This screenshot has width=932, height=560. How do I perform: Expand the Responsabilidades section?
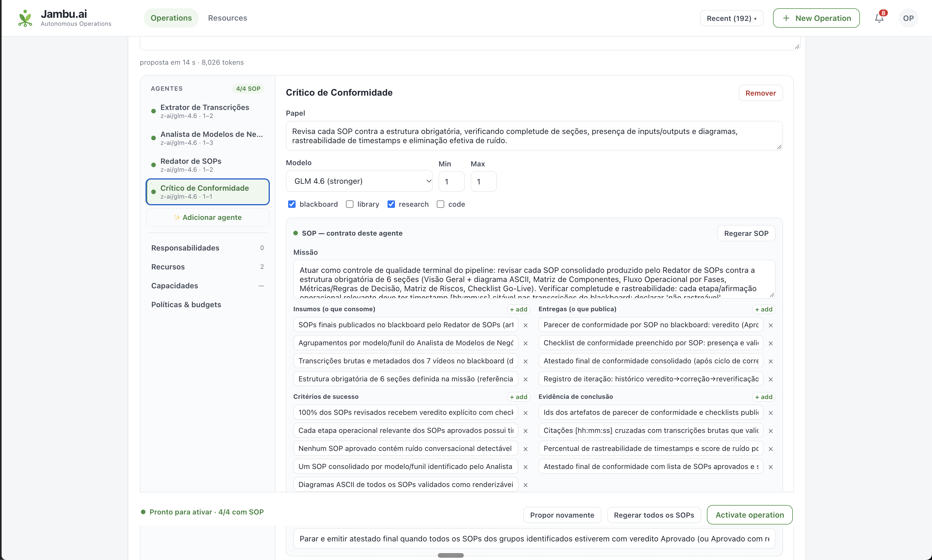click(x=207, y=248)
